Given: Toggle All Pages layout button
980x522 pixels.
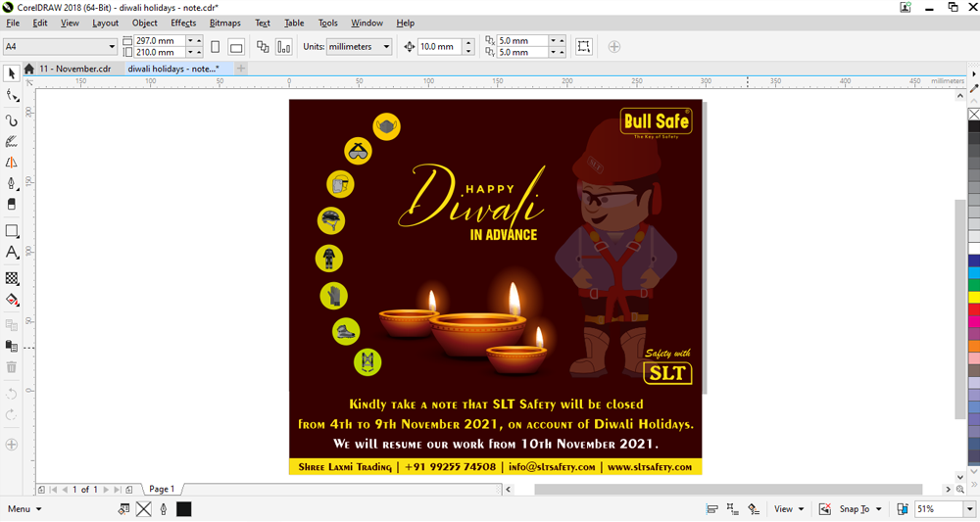Looking at the screenshot, I should click(x=263, y=47).
